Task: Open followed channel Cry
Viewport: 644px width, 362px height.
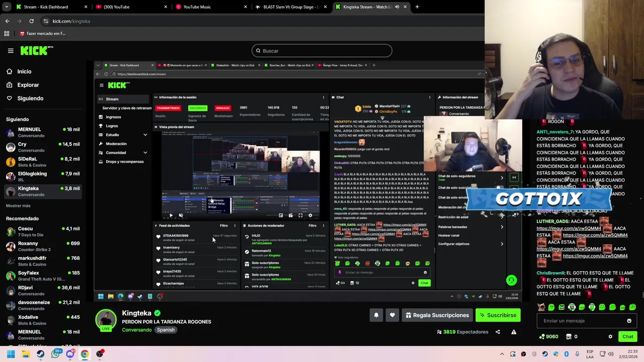Action: pyautogui.click(x=43, y=147)
